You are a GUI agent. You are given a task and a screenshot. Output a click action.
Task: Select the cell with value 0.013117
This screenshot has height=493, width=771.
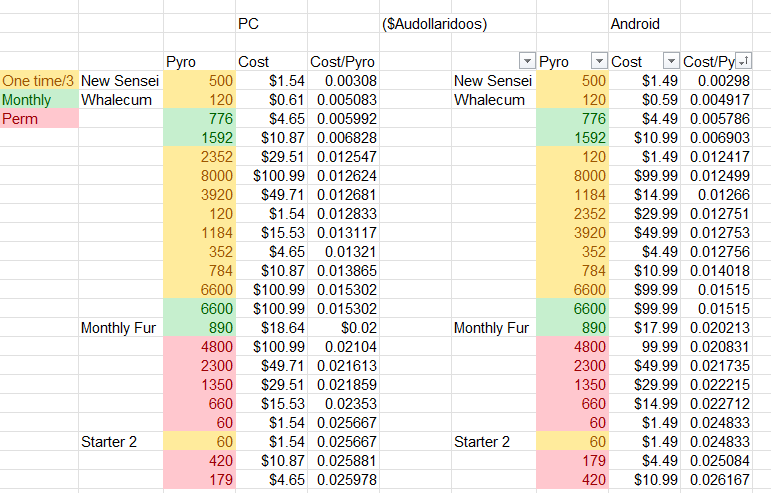(x=343, y=232)
